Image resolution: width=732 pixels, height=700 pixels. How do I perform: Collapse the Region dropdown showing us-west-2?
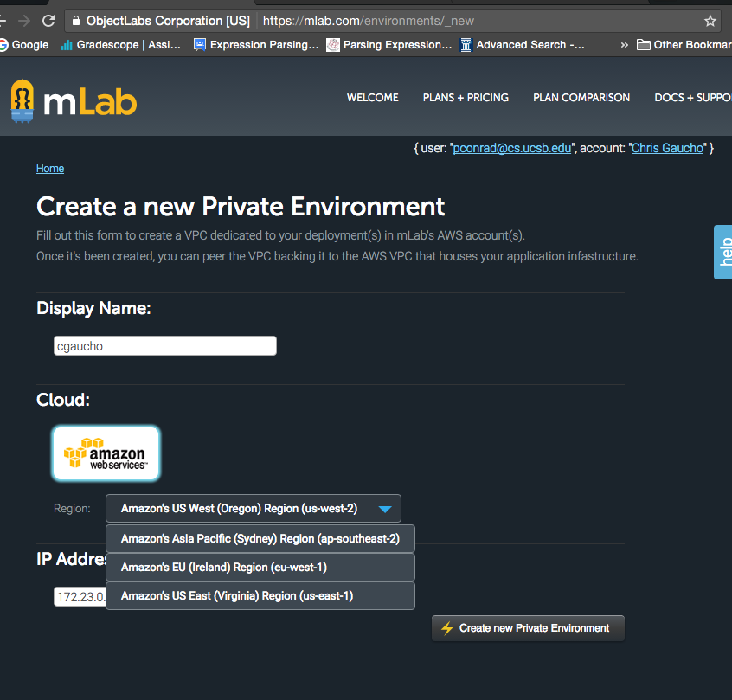coord(253,508)
